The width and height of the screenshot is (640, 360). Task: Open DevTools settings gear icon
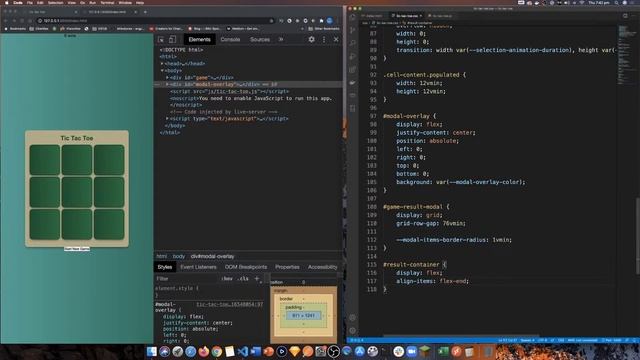[311, 40]
